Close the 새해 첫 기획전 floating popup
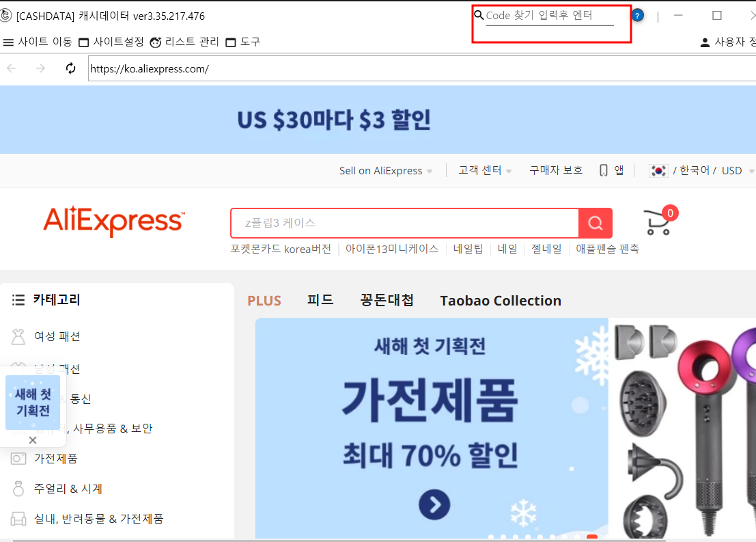Image resolution: width=756 pixels, height=542 pixels. point(33,440)
